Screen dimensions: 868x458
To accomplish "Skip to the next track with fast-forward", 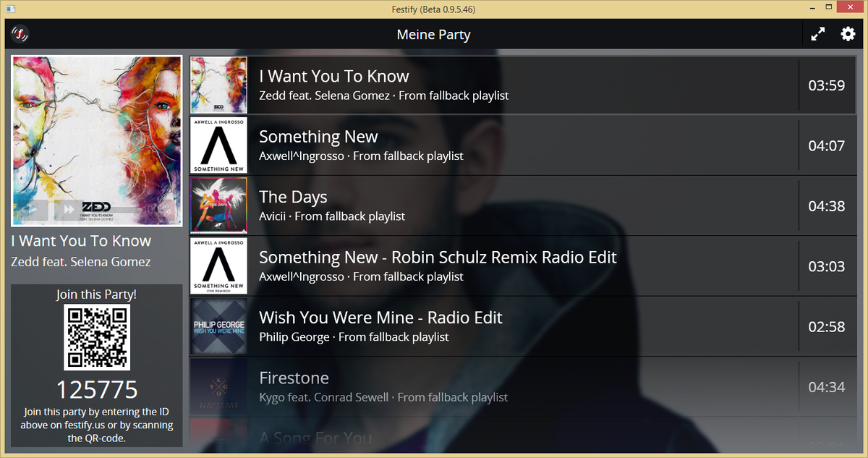I will (x=69, y=210).
